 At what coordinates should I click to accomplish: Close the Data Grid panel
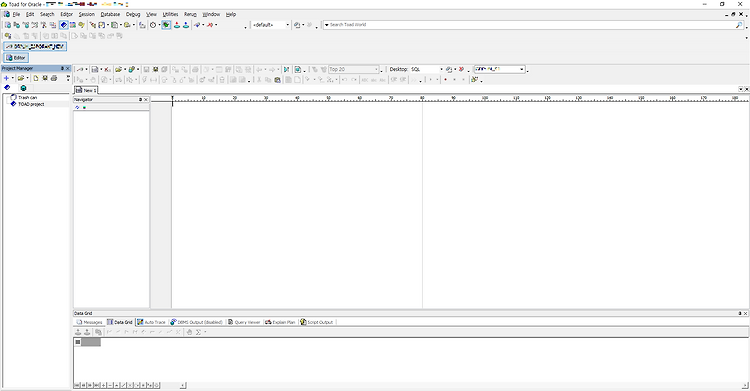pyautogui.click(x=745, y=313)
